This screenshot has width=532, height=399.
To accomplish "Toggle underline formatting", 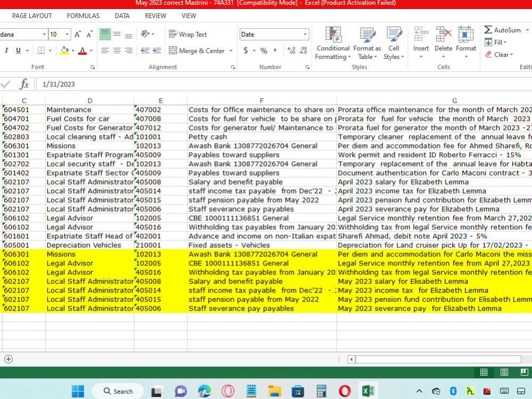I will [18, 51].
